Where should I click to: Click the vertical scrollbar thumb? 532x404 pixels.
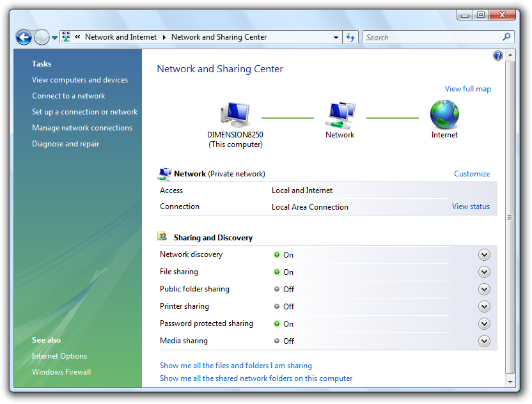click(510, 217)
